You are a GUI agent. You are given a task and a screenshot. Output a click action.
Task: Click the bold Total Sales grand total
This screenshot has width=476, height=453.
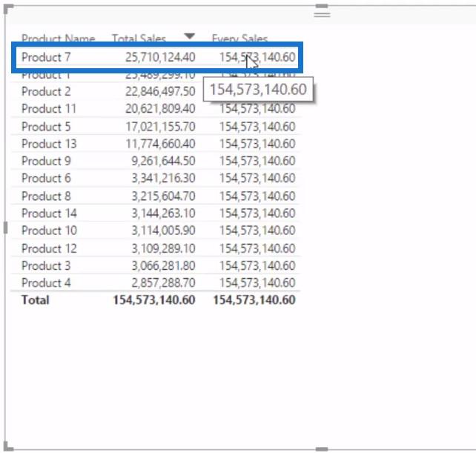pyautogui.click(x=154, y=300)
